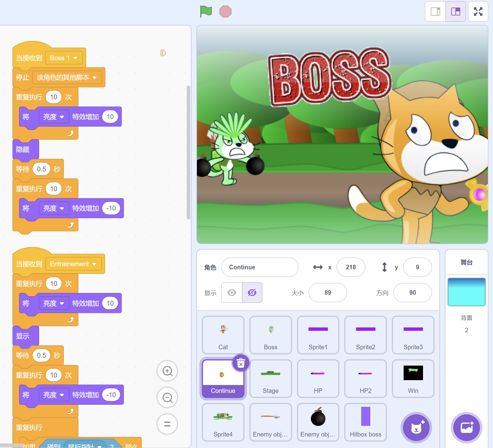Show the sprite with the eye button

tap(232, 293)
